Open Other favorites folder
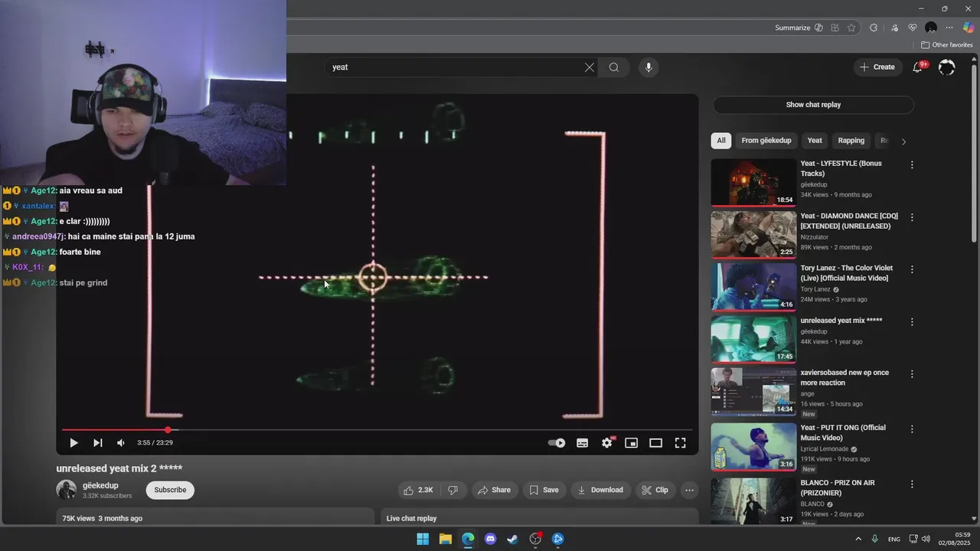Viewport: 980px width, 551px height. (x=947, y=45)
